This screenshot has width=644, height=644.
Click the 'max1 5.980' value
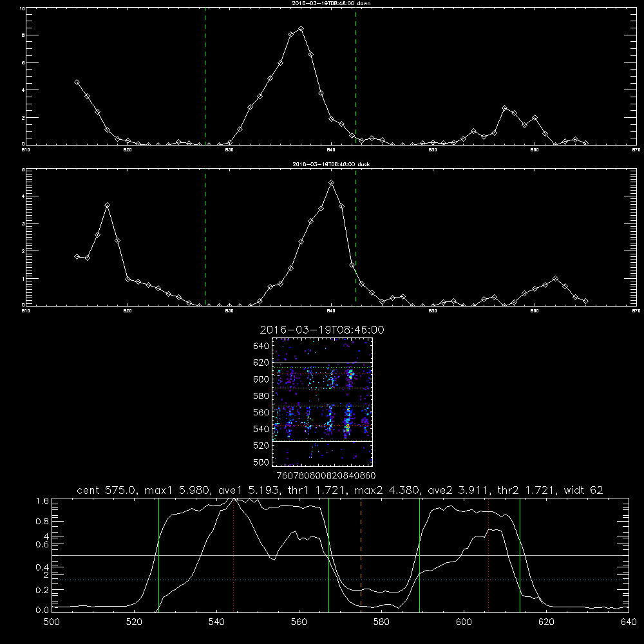178,490
